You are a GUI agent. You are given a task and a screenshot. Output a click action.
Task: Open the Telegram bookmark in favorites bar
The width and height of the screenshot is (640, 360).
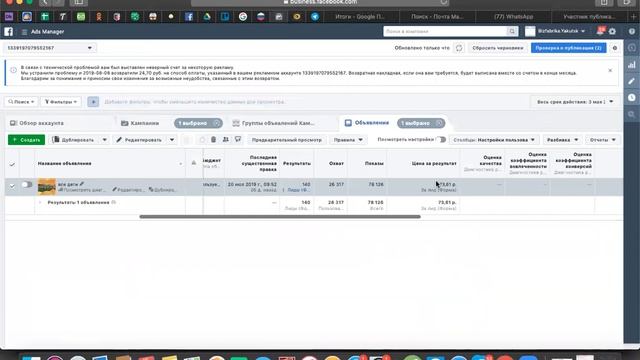coord(315,17)
